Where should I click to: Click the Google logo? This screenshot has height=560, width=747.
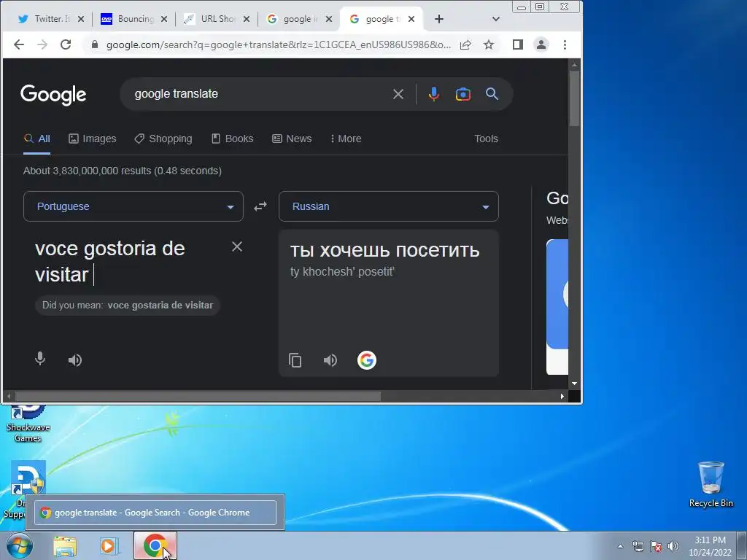(53, 95)
